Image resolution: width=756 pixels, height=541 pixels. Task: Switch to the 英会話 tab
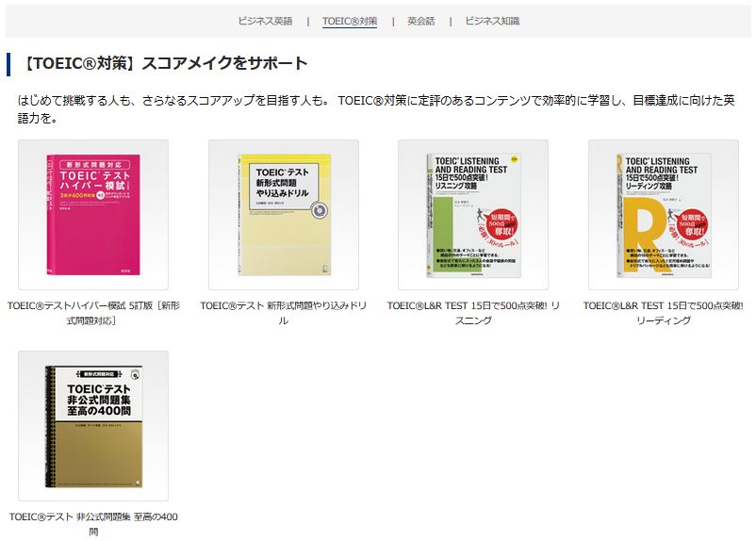pyautogui.click(x=421, y=22)
